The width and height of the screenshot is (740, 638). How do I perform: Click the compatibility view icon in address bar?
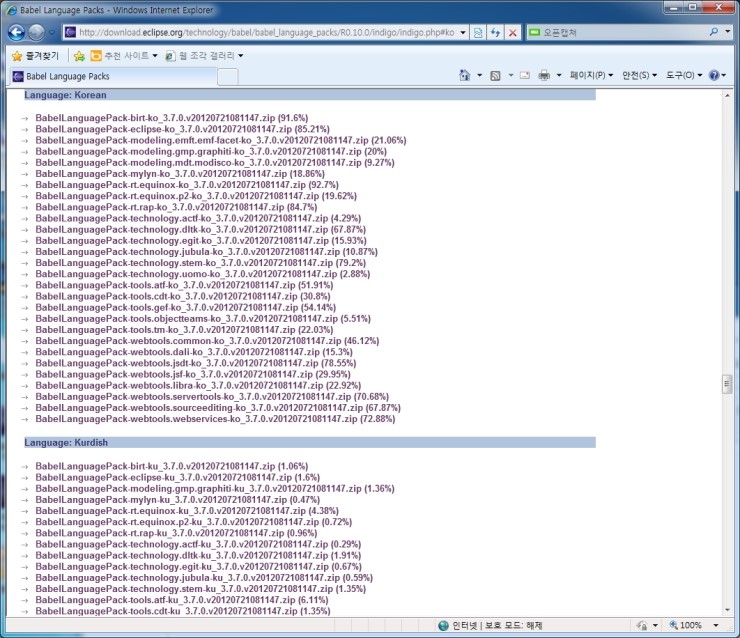(478, 32)
